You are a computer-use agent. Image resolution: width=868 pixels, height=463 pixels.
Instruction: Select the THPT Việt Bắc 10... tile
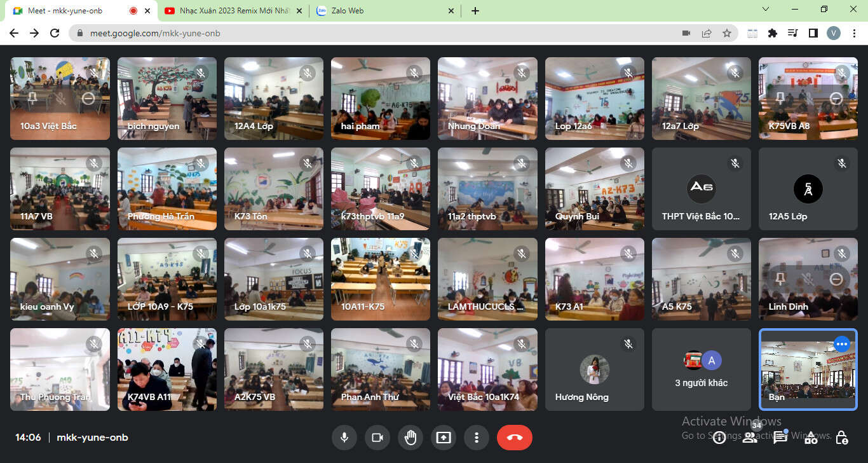click(702, 189)
